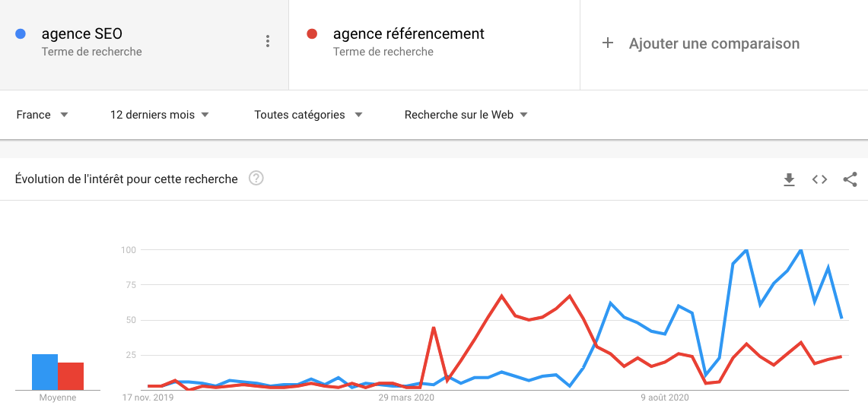The image size is (868, 415).
Task: Expand the France country dropdown
Action: tap(42, 115)
